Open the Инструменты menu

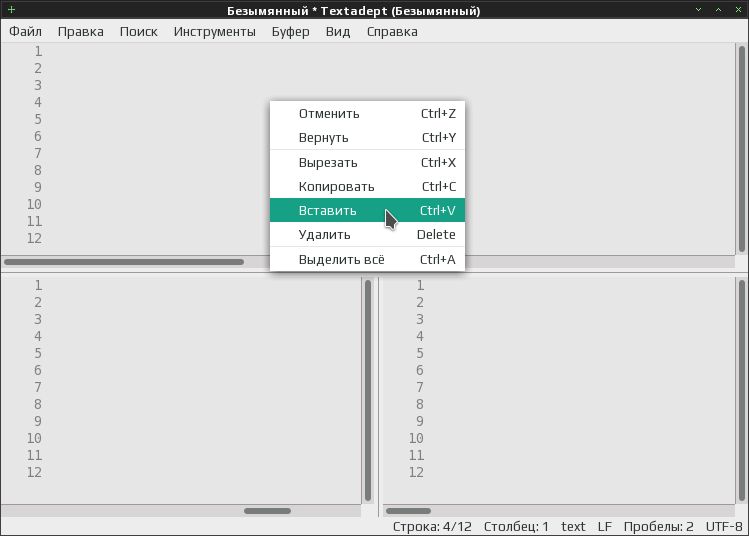coord(214,32)
